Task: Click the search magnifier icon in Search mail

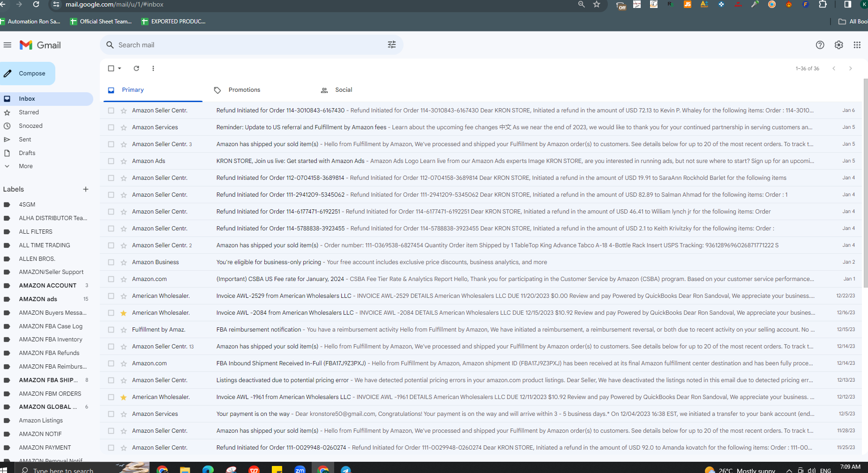Action: click(110, 45)
